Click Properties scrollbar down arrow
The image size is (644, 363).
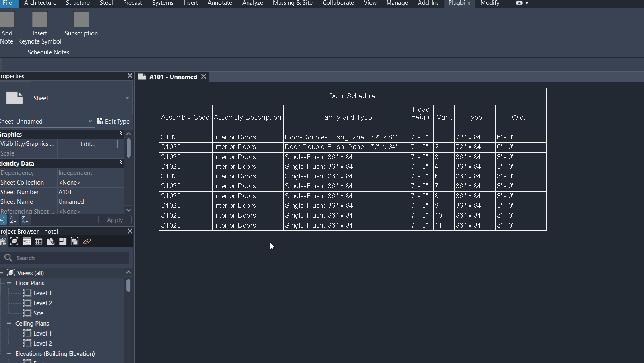tap(129, 210)
